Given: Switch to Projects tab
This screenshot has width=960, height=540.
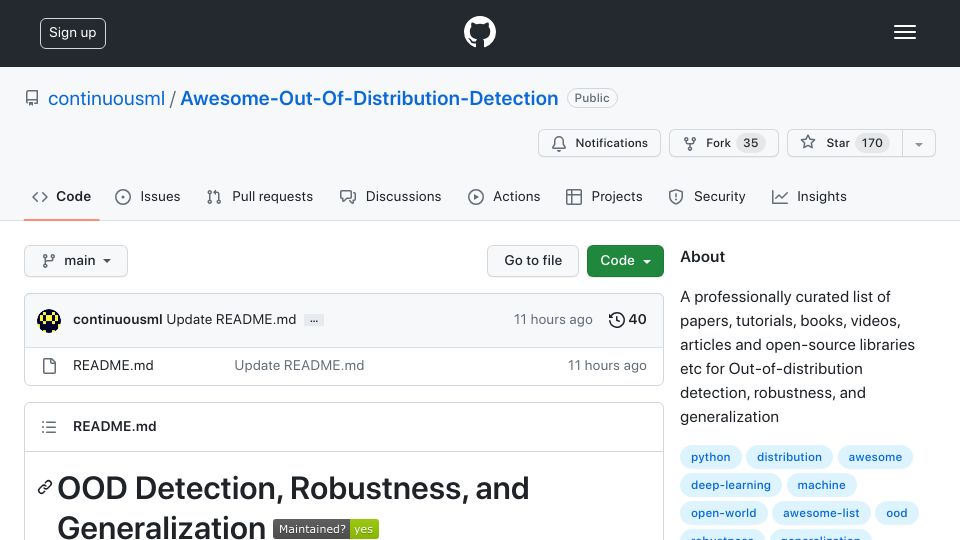Looking at the screenshot, I should tap(604, 197).
